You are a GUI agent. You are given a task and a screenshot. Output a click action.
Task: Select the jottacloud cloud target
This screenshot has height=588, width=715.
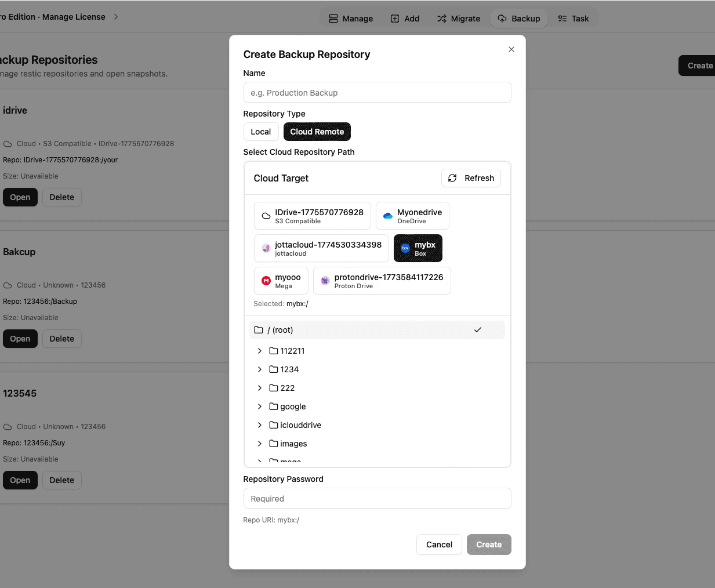point(321,248)
